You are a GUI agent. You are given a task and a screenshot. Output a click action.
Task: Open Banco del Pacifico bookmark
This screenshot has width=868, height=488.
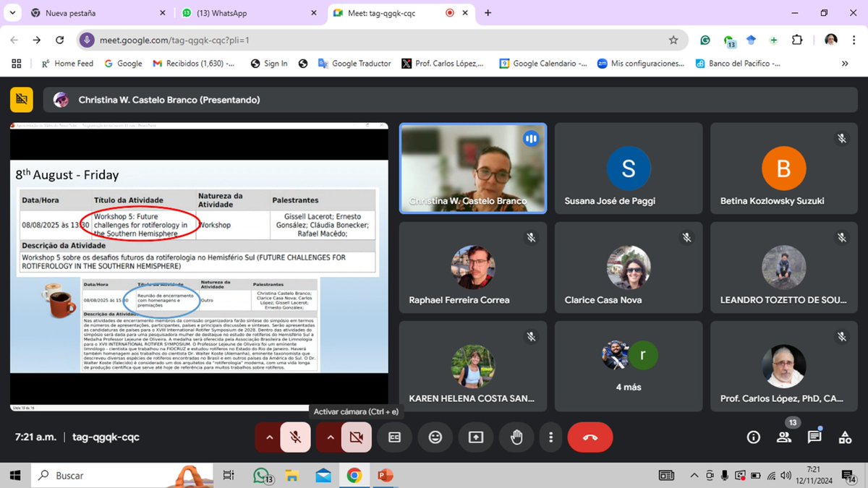738,64
